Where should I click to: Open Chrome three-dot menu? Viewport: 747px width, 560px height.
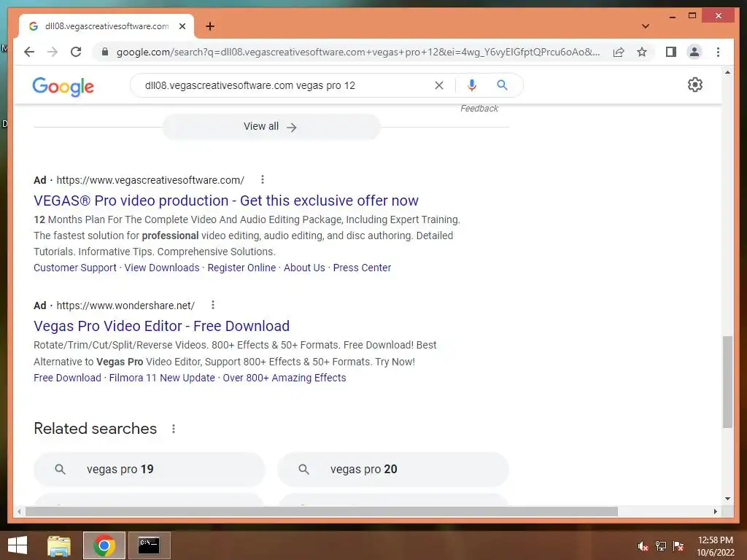coord(718,52)
